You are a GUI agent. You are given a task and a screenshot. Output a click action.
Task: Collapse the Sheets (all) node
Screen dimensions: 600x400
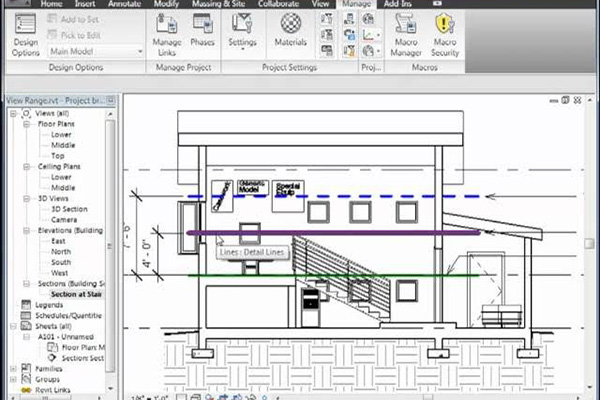pyautogui.click(x=13, y=327)
